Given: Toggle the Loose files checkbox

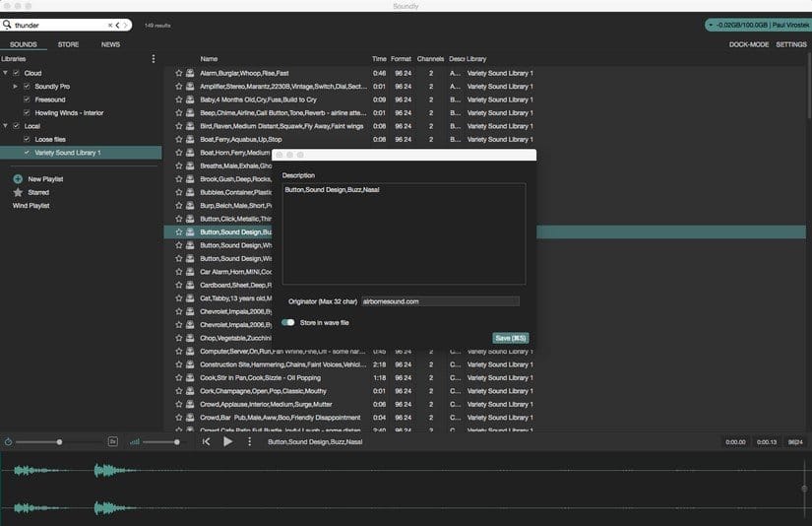Looking at the screenshot, I should click(27, 139).
